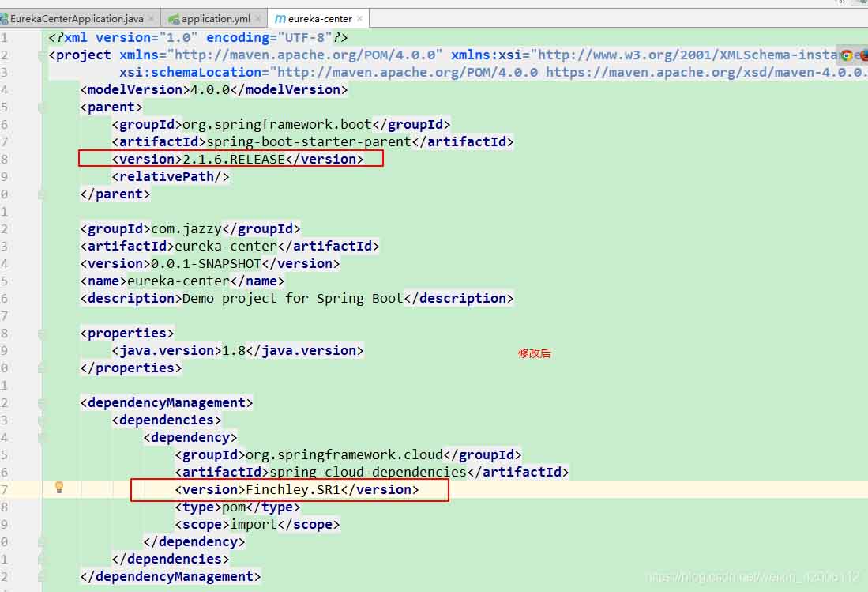
Task: Collapse the closing dependency tag fold marker
Action: click(x=42, y=541)
